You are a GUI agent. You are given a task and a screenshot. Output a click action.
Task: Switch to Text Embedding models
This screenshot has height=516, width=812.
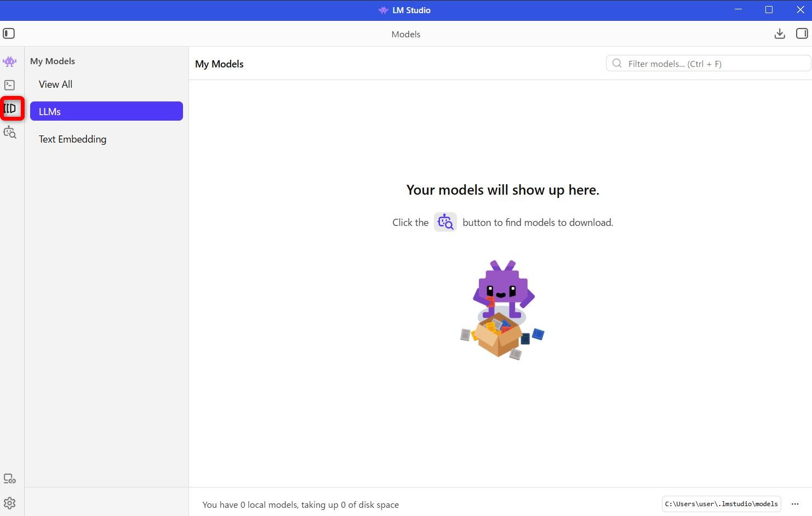click(72, 139)
